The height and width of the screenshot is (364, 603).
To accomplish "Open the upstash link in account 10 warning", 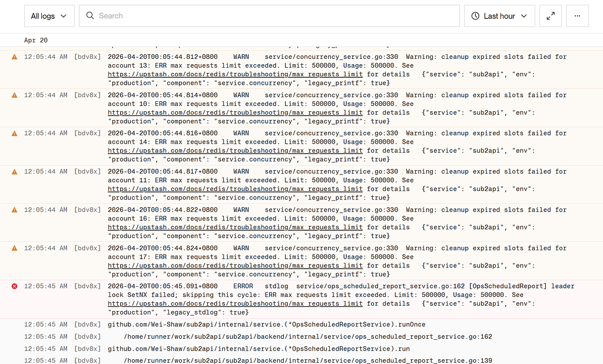I will tap(235, 112).
